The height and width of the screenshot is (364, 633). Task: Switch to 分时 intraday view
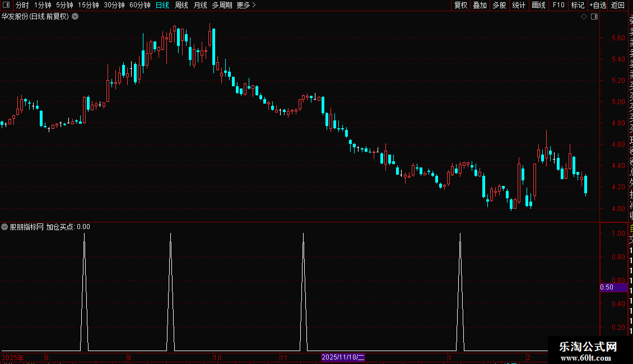22,5
